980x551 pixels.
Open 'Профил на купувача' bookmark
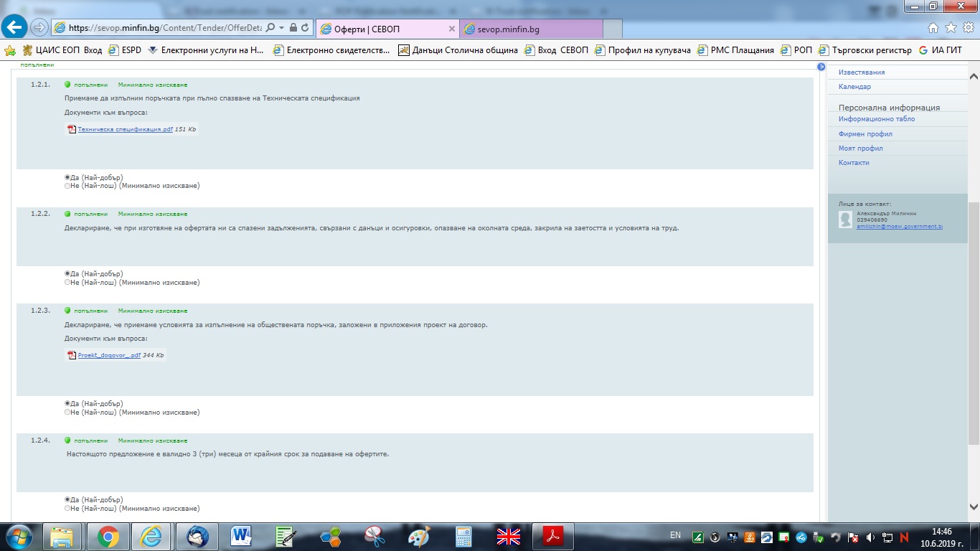coord(643,50)
